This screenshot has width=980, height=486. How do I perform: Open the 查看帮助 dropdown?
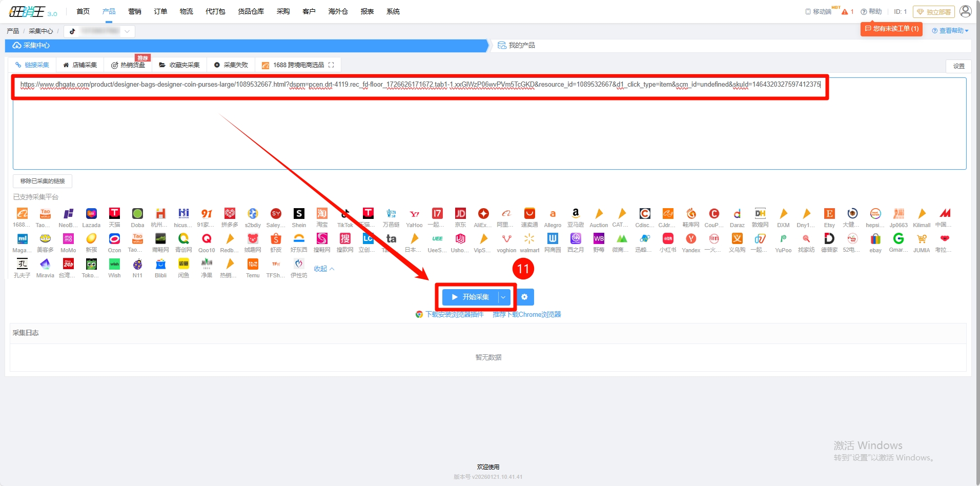pos(950,31)
